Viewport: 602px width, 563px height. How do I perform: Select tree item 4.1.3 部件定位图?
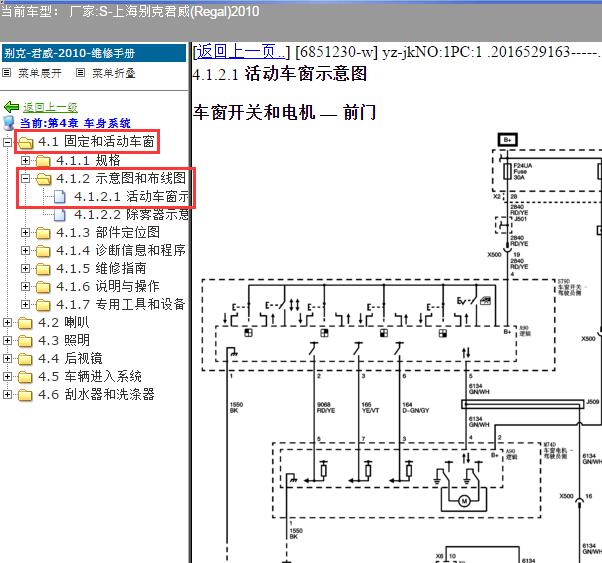pyautogui.click(x=108, y=232)
